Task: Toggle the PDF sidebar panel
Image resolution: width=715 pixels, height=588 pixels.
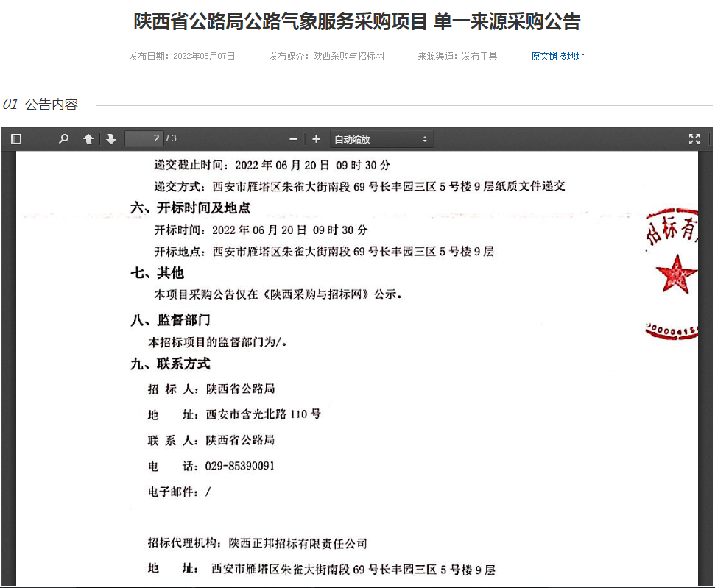Action: (x=16, y=139)
